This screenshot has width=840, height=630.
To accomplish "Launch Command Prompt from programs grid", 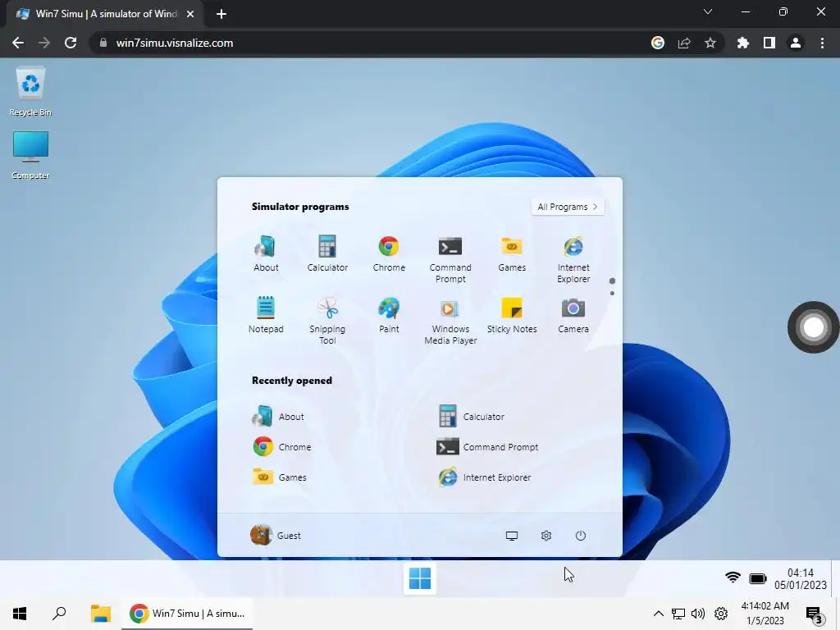I will pos(450,260).
